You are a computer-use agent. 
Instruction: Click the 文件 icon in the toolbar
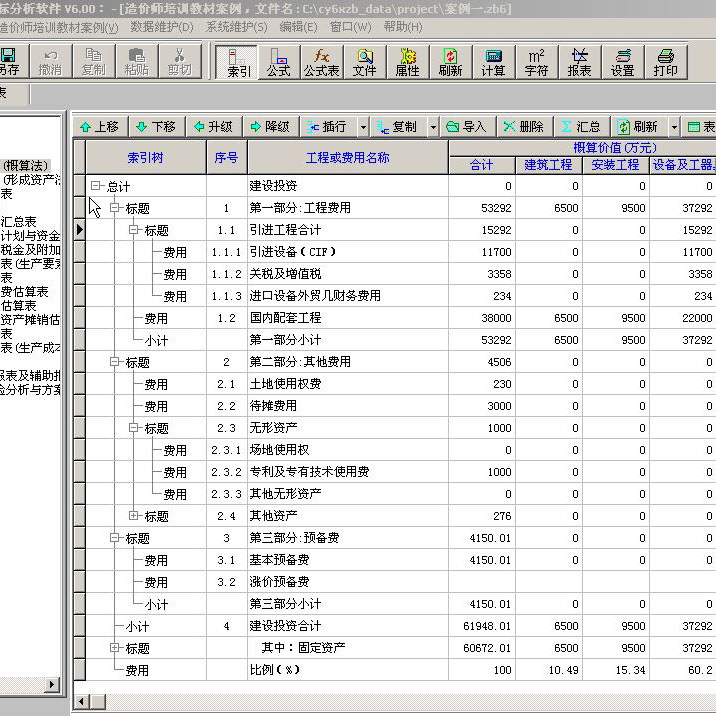[x=365, y=62]
